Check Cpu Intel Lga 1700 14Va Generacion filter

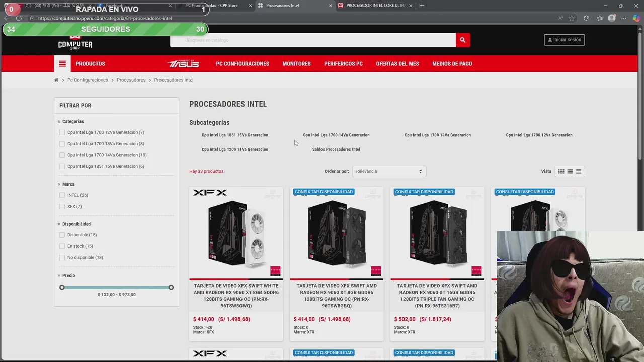(x=62, y=155)
